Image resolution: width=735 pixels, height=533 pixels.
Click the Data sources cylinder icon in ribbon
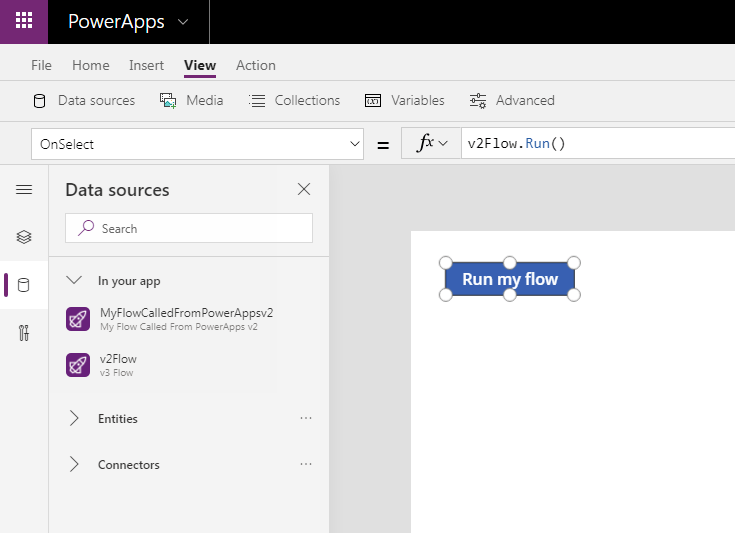[39, 101]
